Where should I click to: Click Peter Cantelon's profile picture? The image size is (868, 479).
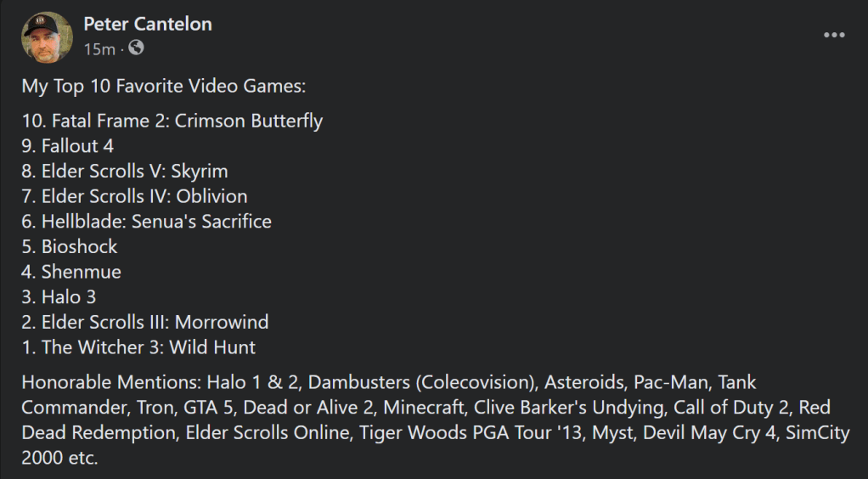click(x=48, y=37)
